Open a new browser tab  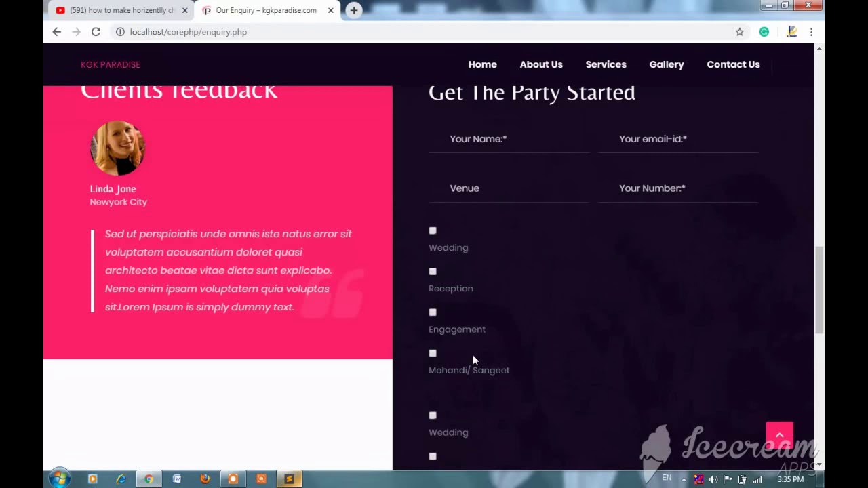tap(354, 10)
